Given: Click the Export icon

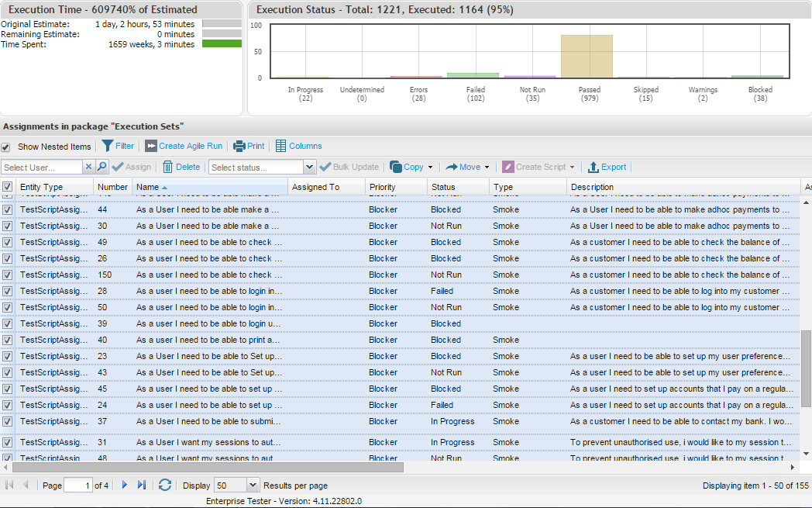Looking at the screenshot, I should coord(594,167).
